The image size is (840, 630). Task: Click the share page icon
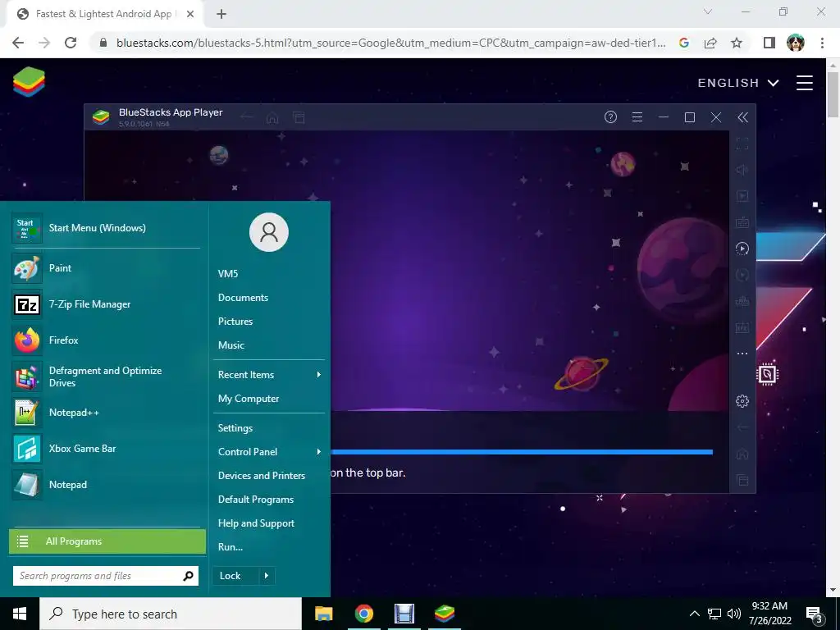pyautogui.click(x=710, y=43)
